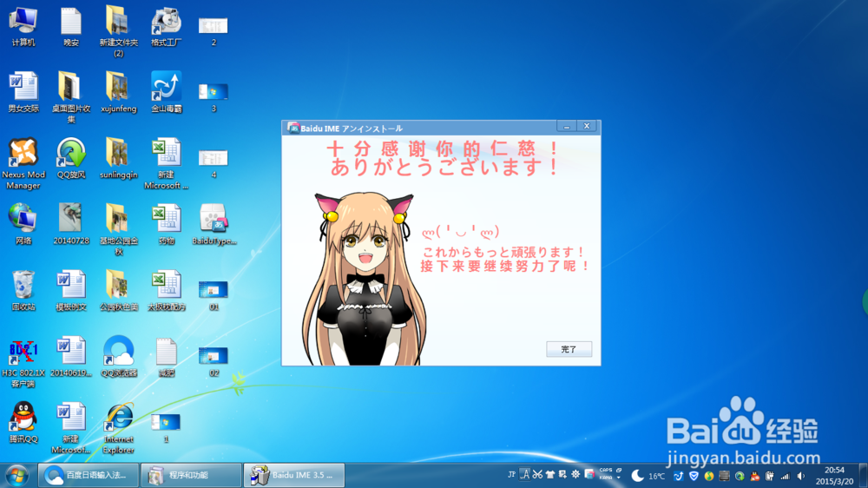Screen dimensions: 868x488
Task: Select the BaiduType installer icon
Action: click(214, 224)
